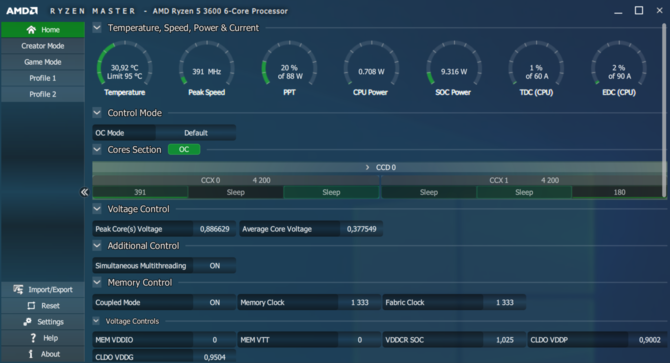This screenshot has height=363, width=670.
Task: Click Fabric Clock value 1 333
Action: (505, 302)
